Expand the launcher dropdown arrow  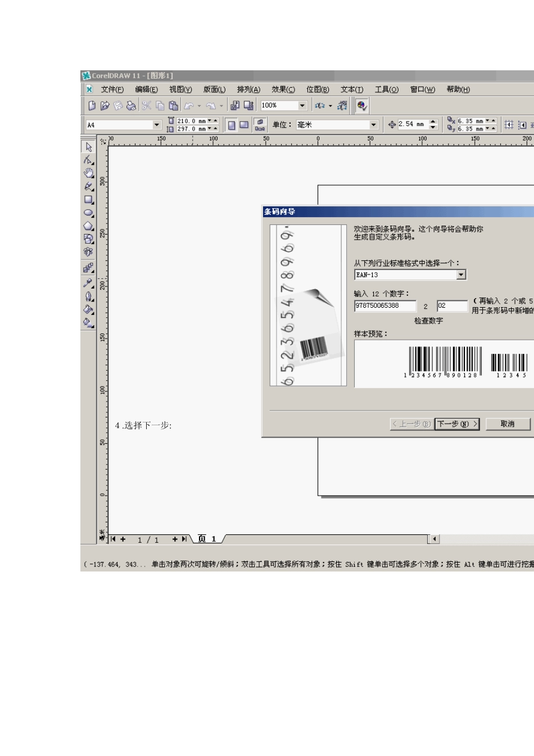(331, 106)
